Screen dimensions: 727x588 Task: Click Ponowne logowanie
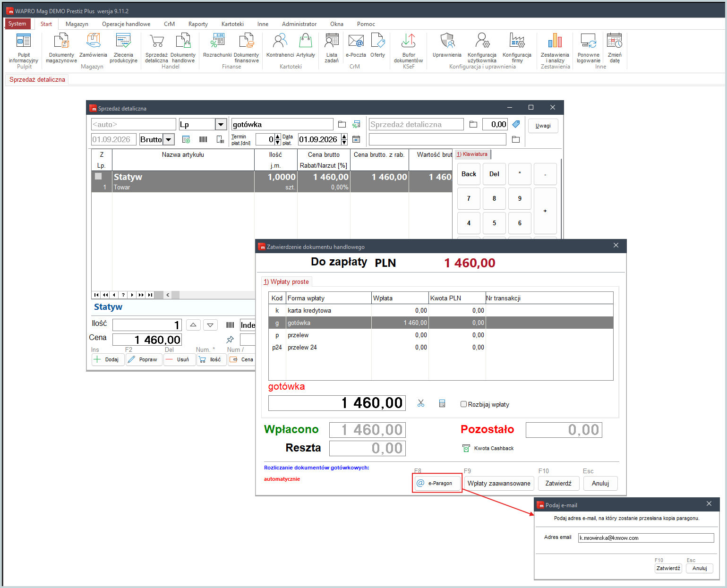(x=589, y=48)
